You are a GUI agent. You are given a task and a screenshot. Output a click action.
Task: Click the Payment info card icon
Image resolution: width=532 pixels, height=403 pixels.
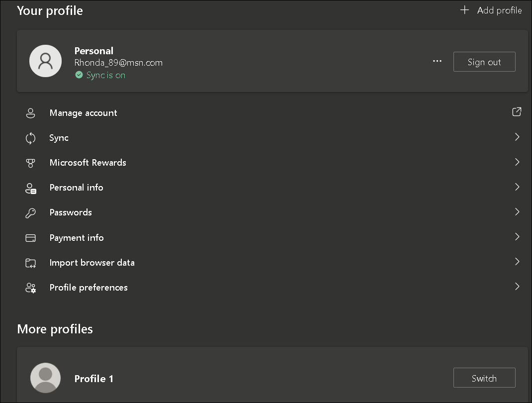click(x=30, y=237)
